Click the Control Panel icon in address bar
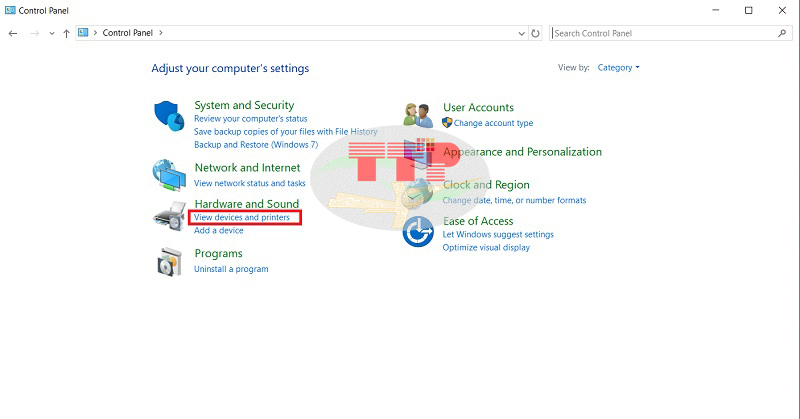This screenshot has height=419, width=800. click(83, 33)
